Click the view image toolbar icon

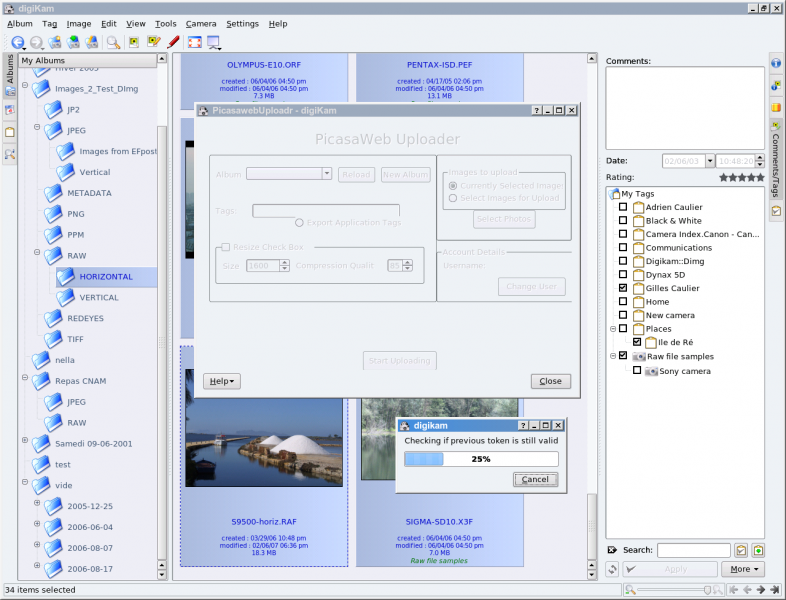134,43
